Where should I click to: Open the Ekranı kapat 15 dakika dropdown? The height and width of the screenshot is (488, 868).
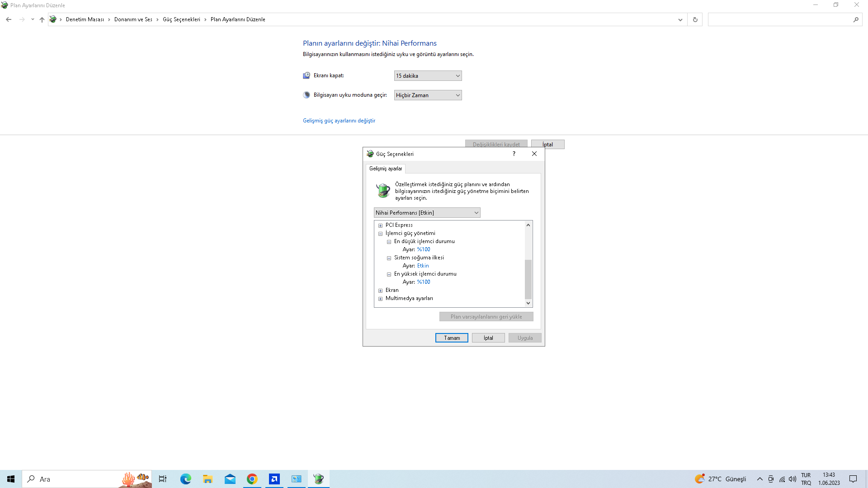tap(428, 76)
